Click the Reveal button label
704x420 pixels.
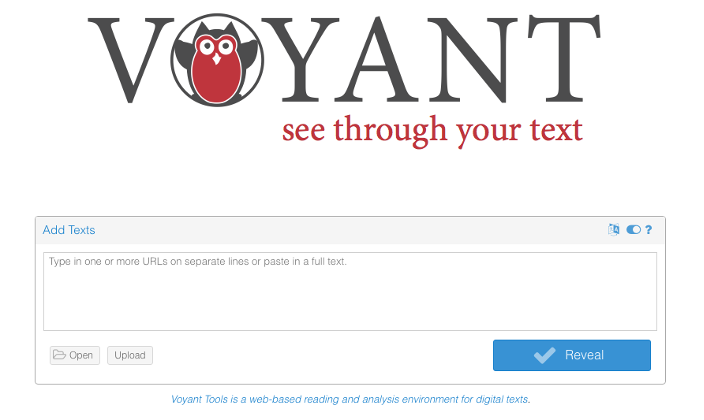coord(584,355)
